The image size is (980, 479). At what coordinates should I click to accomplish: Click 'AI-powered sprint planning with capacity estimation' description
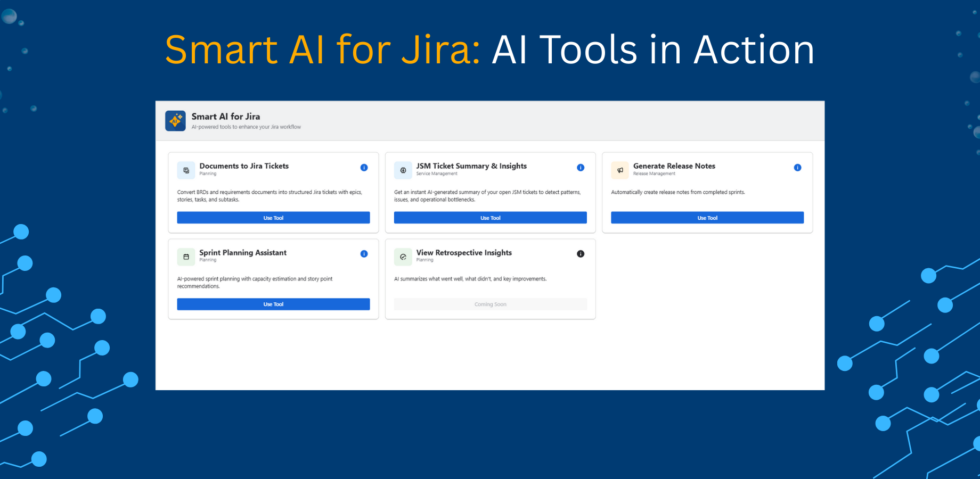[255, 283]
